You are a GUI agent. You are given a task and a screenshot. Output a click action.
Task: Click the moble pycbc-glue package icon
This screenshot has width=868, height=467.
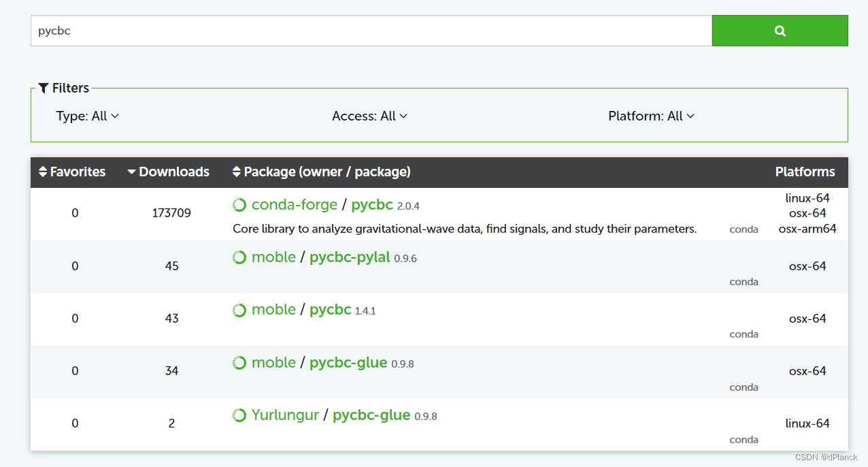coord(239,363)
